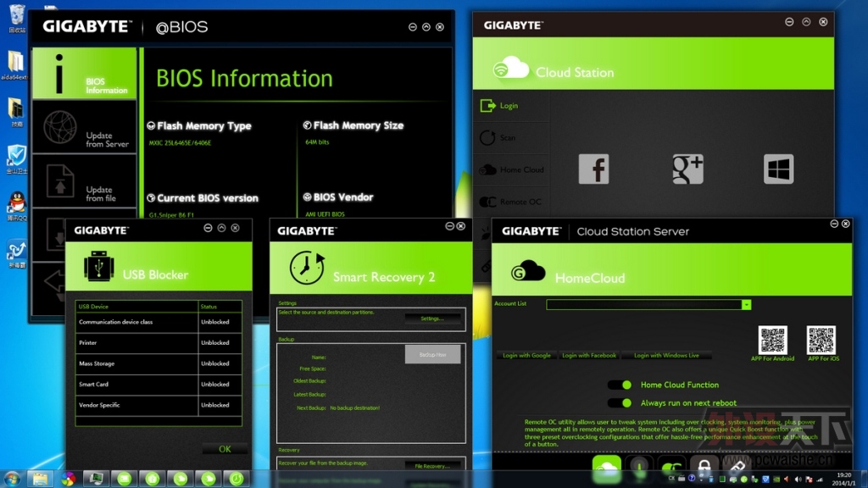
Task: Open the aida64 folder desktop icon
Action: pos(15,65)
